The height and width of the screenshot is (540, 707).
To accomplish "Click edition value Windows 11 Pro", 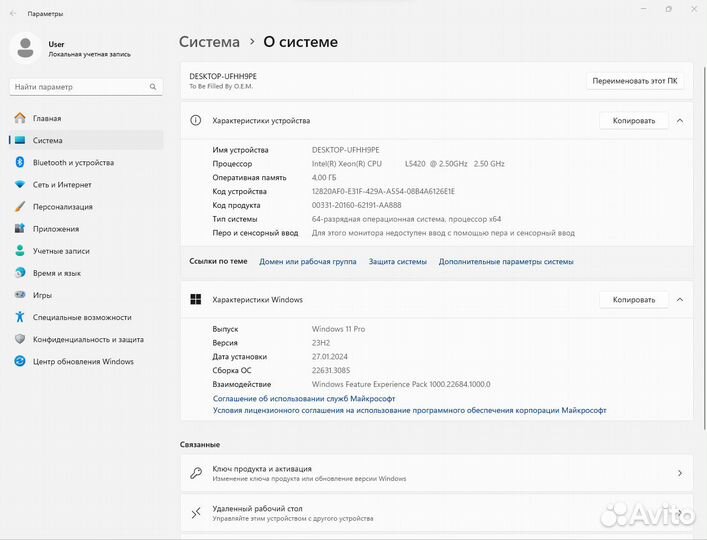I will click(x=338, y=329).
